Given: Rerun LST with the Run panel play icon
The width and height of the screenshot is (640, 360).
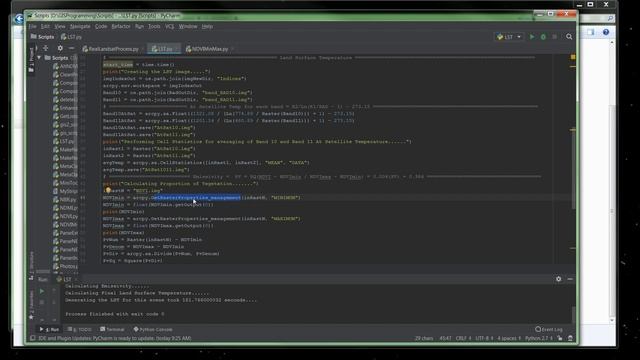Looking at the screenshot, I should tap(42, 291).
